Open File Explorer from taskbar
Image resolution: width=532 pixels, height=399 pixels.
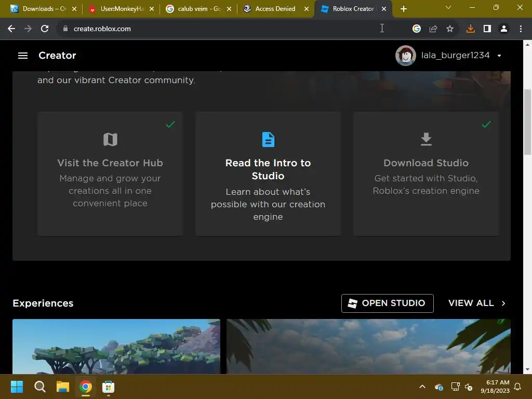[x=63, y=387]
